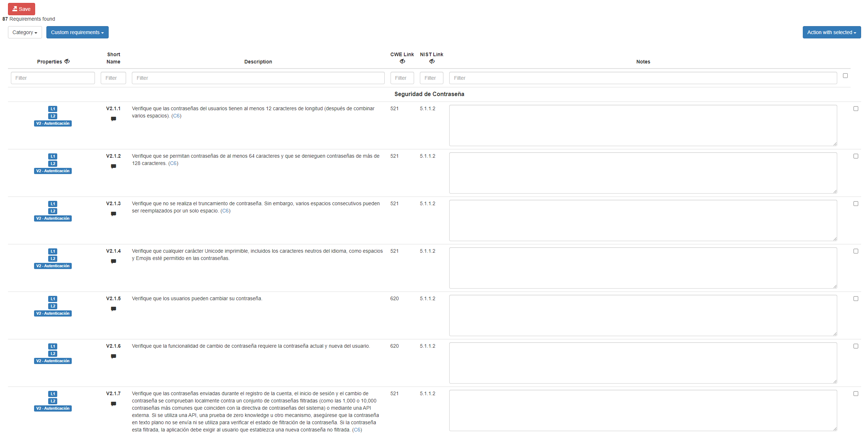The width and height of the screenshot is (868, 438).
Task: Open the Category dropdown
Action: (x=25, y=32)
